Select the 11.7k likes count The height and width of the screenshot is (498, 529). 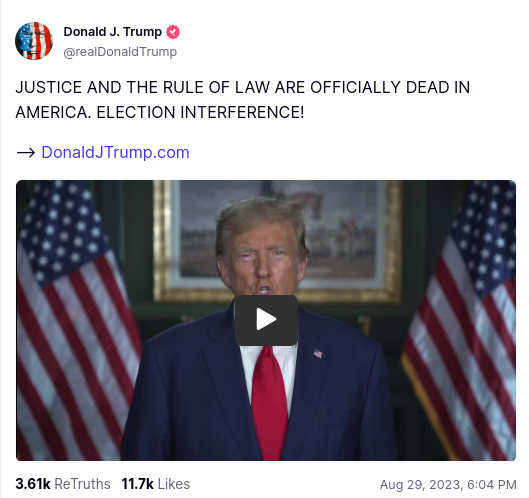[137, 484]
